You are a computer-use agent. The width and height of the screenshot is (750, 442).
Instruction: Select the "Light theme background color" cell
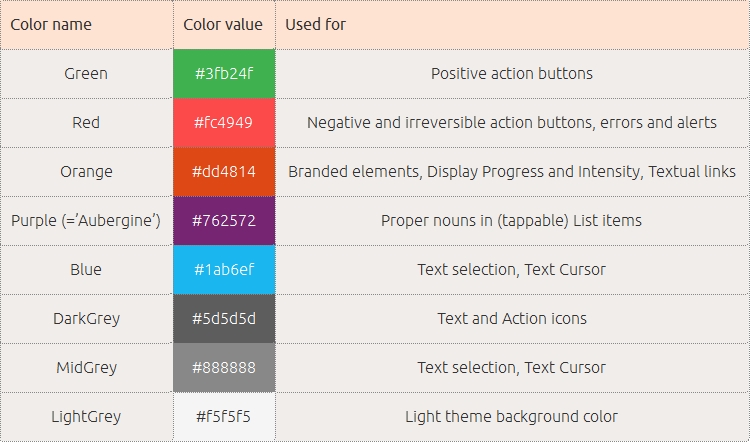pyautogui.click(x=511, y=417)
